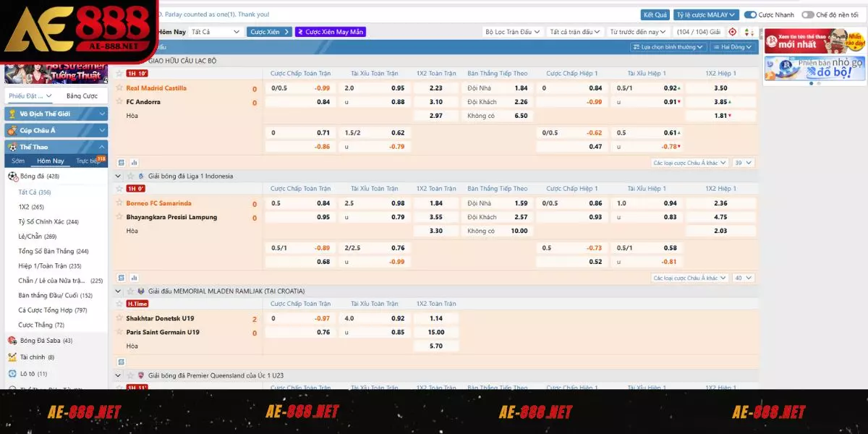Click the Bóng đá soccer ball icon

pyautogui.click(x=12, y=176)
